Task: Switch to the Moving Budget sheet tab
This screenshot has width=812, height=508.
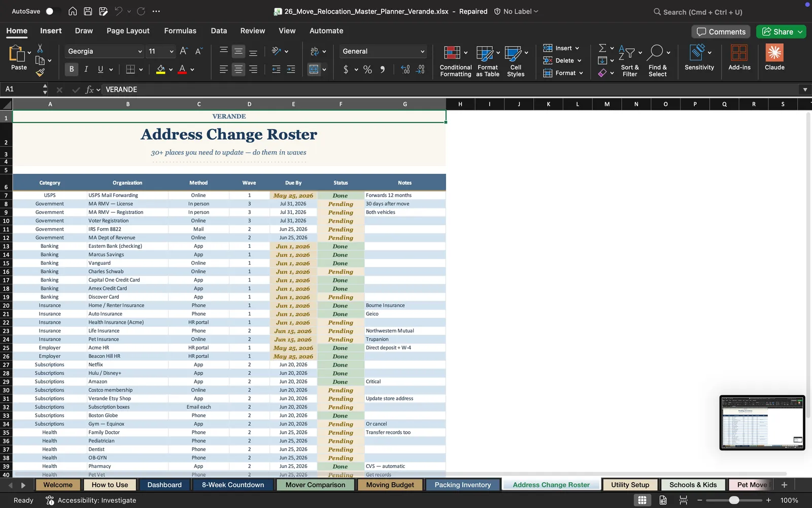Action: 390,485
